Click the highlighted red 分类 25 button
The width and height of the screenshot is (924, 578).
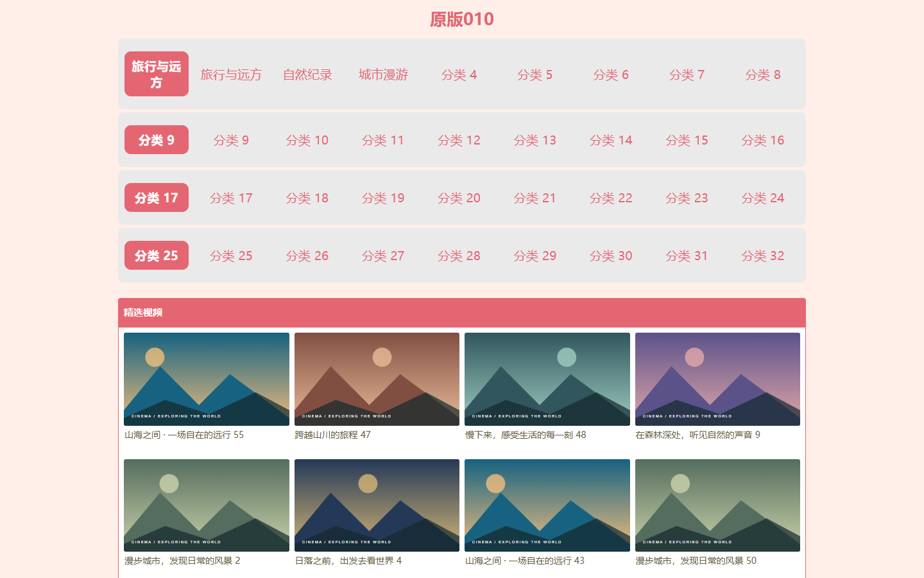coord(157,256)
